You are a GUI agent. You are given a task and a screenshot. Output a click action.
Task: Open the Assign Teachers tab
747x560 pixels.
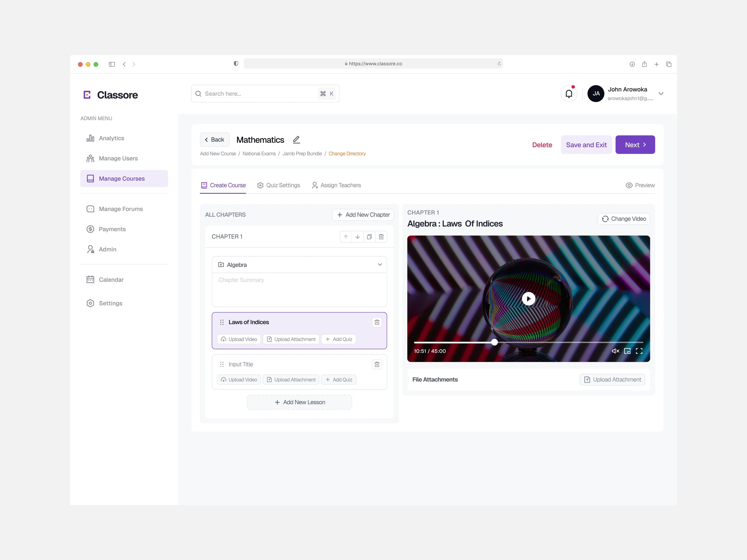click(336, 185)
